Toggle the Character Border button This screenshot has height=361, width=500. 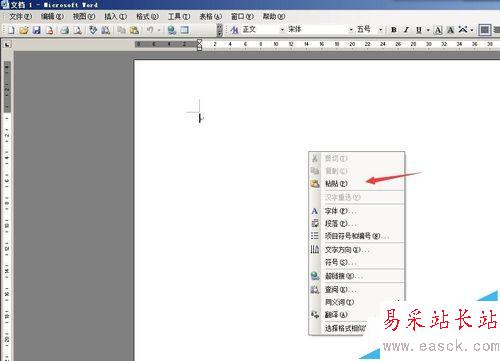[438, 30]
